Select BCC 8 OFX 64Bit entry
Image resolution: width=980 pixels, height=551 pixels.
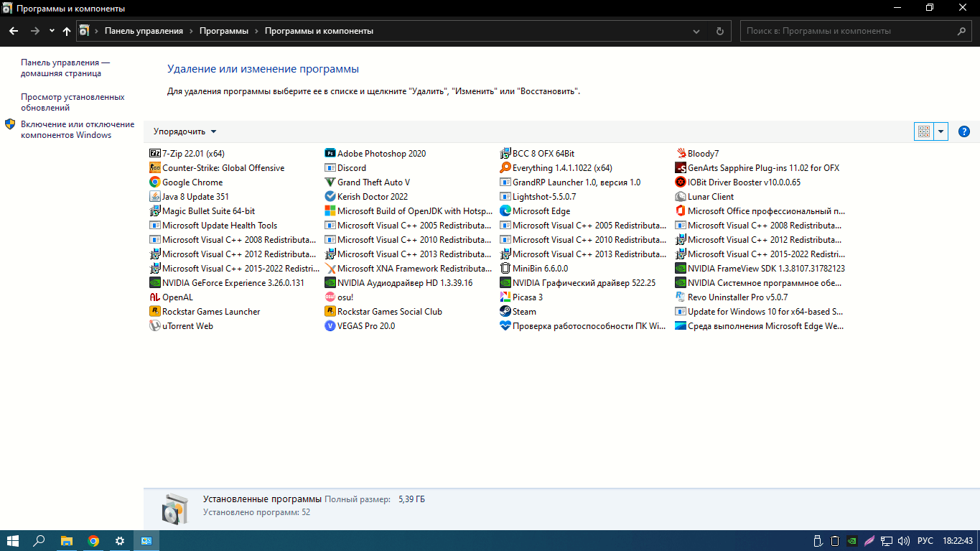537,154
